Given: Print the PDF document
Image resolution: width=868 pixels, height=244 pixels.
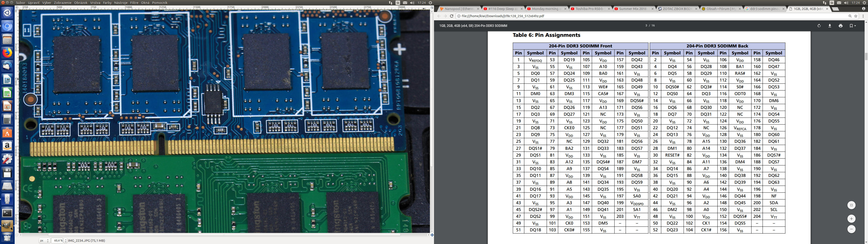Looking at the screenshot, I should point(840,26).
